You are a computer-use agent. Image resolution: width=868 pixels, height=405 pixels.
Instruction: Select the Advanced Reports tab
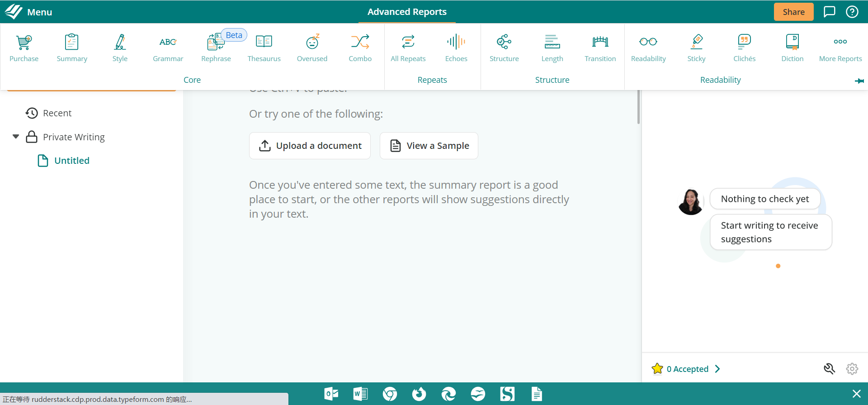pyautogui.click(x=407, y=12)
